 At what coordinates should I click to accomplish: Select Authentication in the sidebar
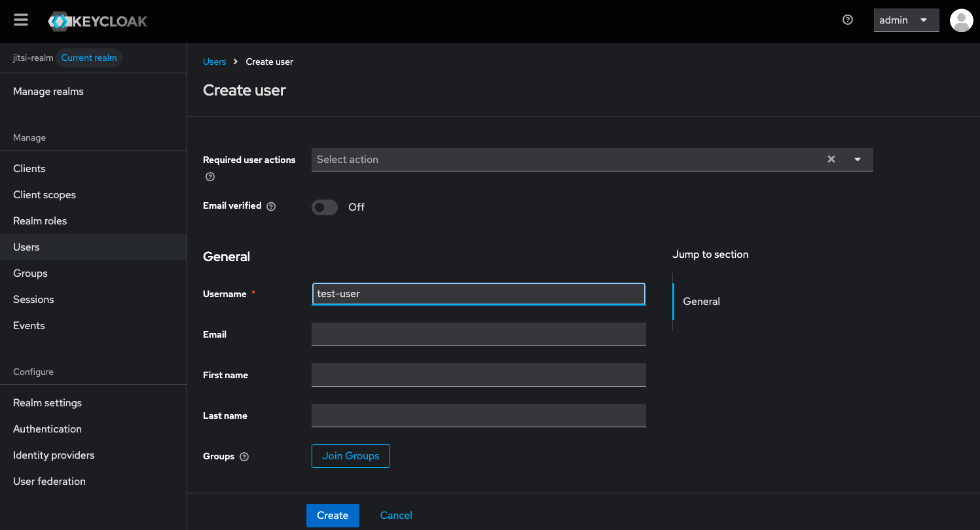pyautogui.click(x=47, y=429)
